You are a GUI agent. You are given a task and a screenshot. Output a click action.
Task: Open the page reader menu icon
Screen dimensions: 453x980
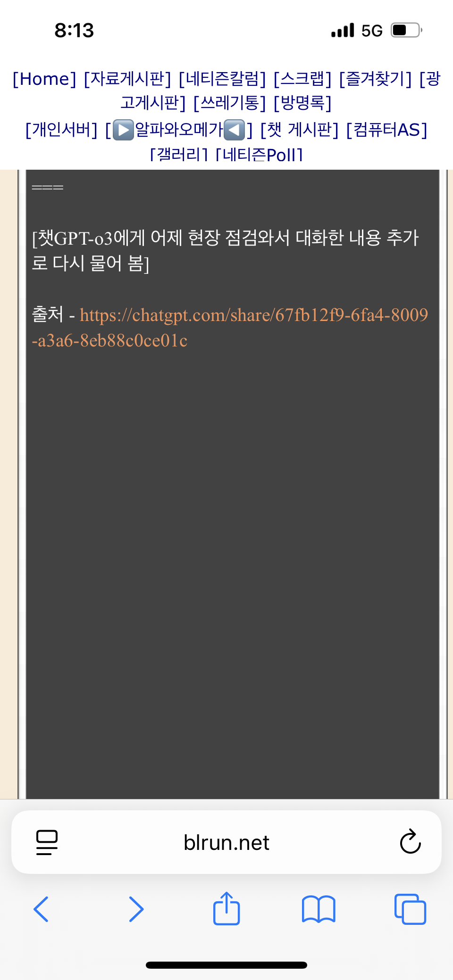pos(47,842)
